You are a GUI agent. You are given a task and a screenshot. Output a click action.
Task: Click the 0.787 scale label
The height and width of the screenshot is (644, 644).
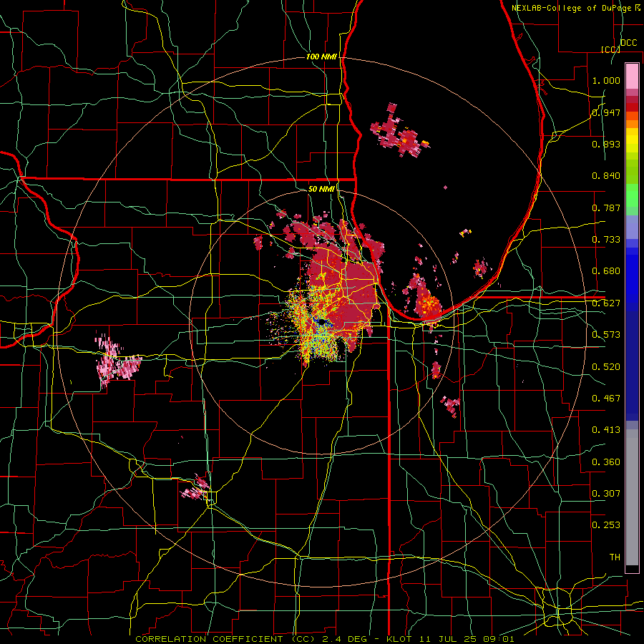point(606,208)
